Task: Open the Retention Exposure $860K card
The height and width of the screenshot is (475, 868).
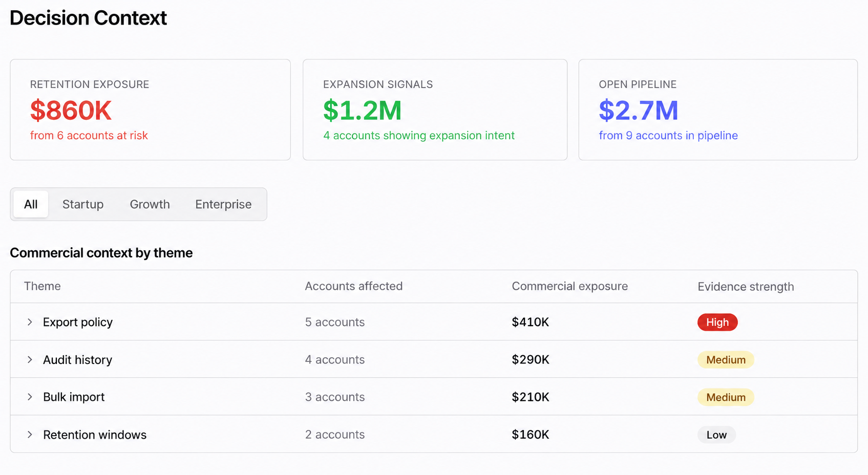Action: (x=150, y=110)
